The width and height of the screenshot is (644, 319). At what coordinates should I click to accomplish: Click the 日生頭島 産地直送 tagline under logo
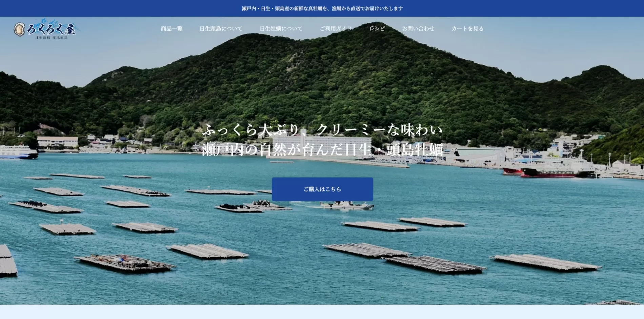(52, 38)
